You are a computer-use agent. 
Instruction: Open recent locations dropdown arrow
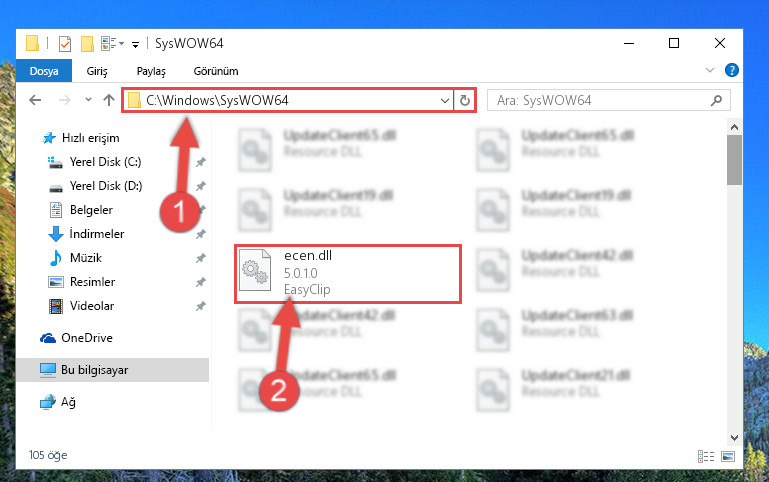[x=88, y=100]
